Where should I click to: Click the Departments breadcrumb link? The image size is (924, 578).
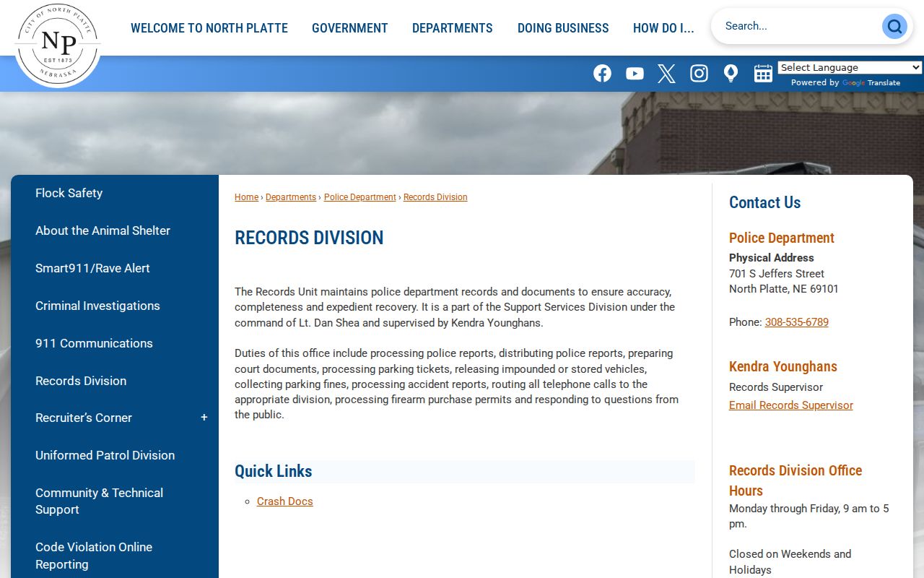coord(291,197)
